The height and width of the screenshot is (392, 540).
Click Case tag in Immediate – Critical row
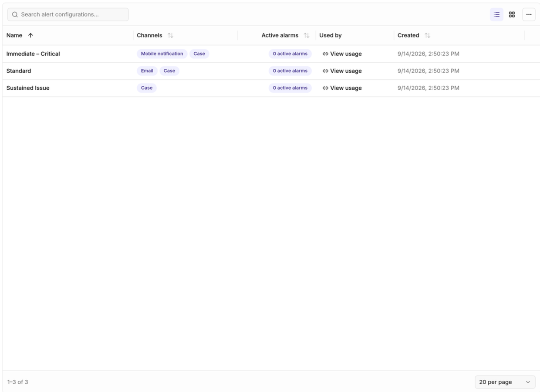point(199,54)
